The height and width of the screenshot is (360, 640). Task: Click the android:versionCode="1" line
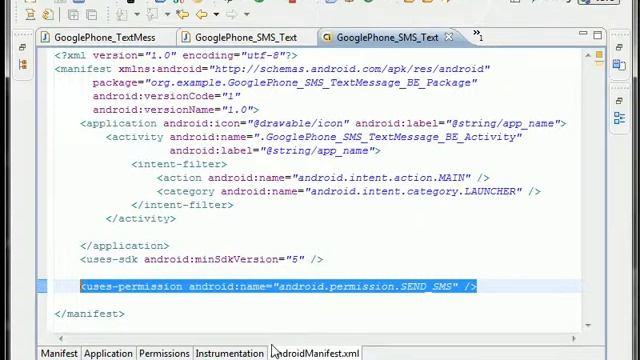[167, 96]
